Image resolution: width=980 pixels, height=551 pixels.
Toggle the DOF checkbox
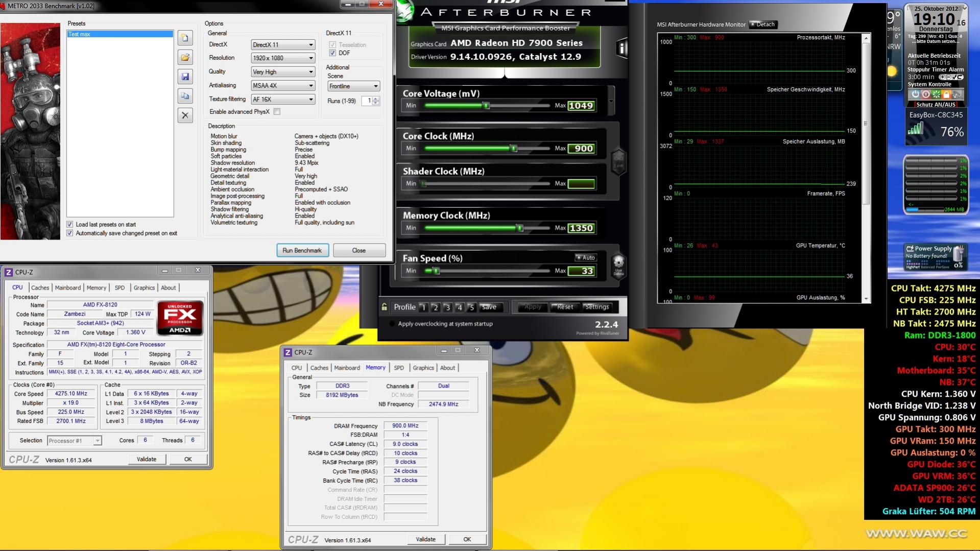pos(332,53)
